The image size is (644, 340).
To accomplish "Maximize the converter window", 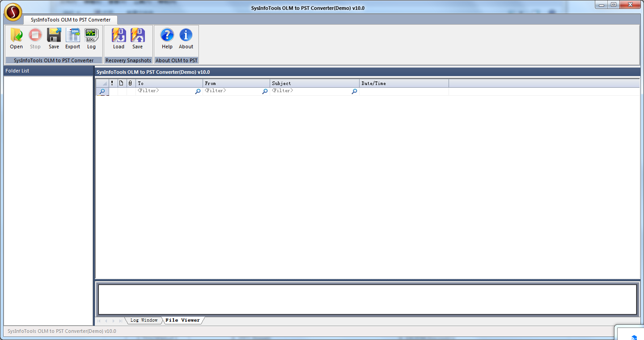I will click(614, 5).
